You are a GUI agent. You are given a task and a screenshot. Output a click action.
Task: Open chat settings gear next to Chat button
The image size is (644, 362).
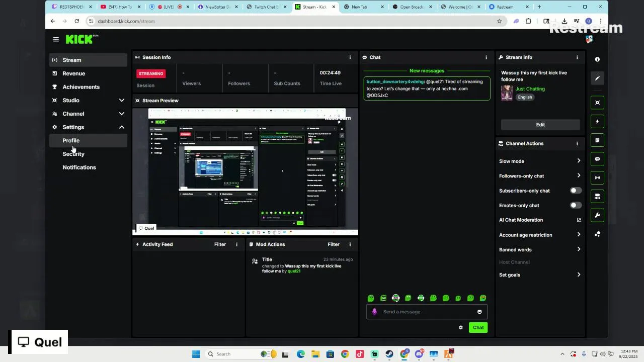point(461,327)
